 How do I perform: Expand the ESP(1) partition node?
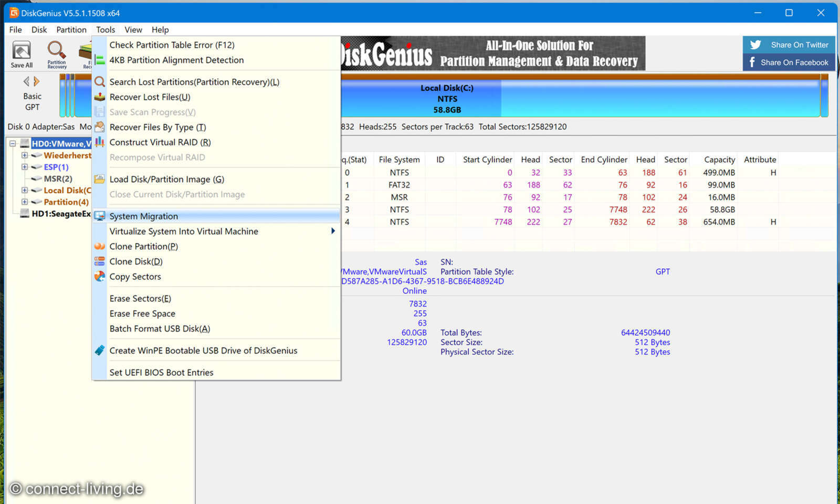(x=24, y=167)
